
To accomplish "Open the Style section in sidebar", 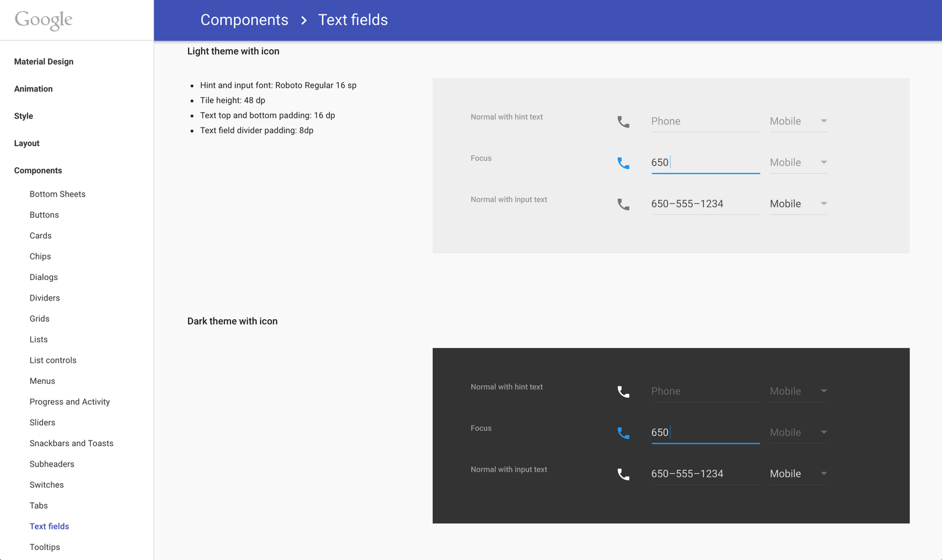I will pyautogui.click(x=24, y=116).
